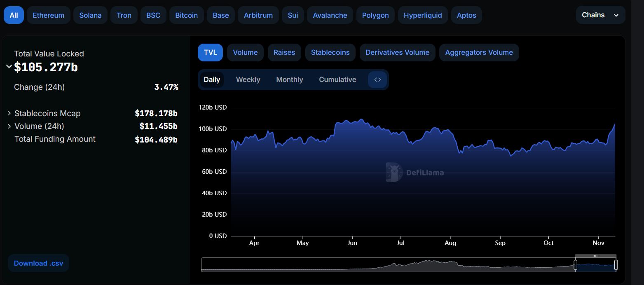The height and width of the screenshot is (285, 644).
Task: Filter by Avalanche chain
Action: [x=330, y=15]
